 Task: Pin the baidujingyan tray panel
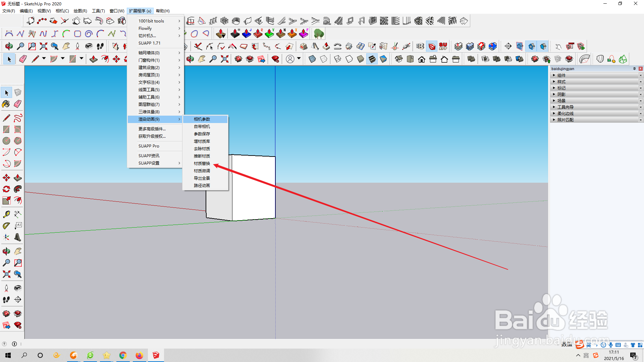[634, 69]
